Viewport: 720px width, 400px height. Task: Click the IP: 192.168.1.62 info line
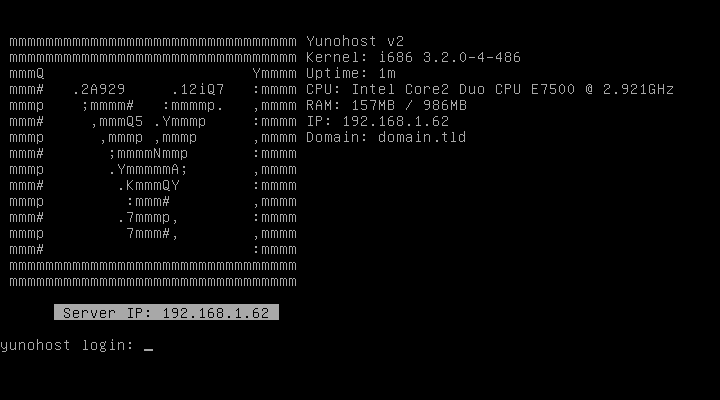click(377, 121)
